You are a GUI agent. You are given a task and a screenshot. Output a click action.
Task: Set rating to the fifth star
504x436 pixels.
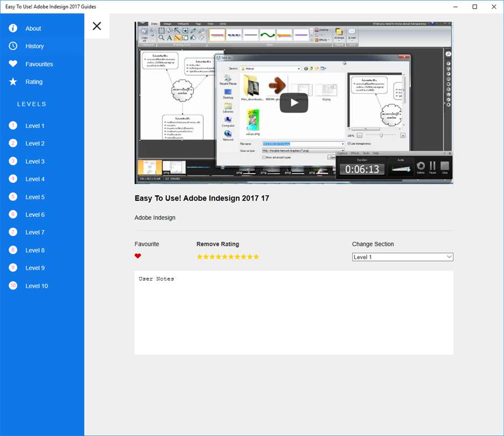click(x=225, y=257)
